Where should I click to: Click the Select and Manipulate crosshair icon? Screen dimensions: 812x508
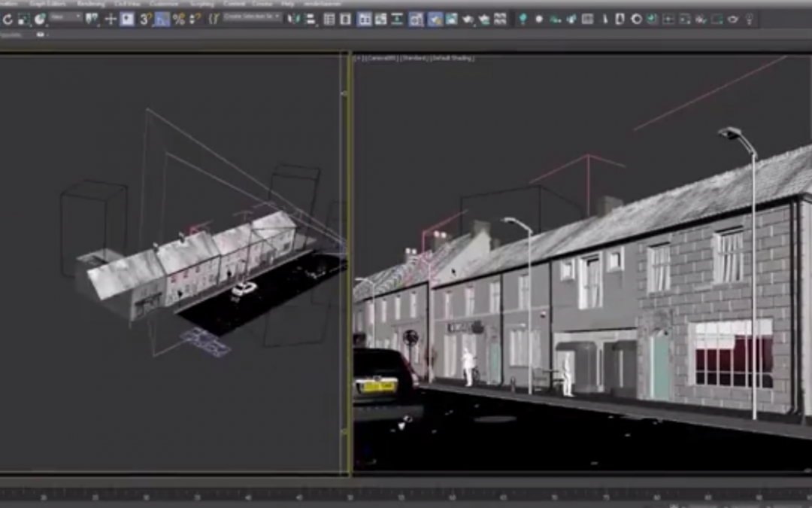111,20
